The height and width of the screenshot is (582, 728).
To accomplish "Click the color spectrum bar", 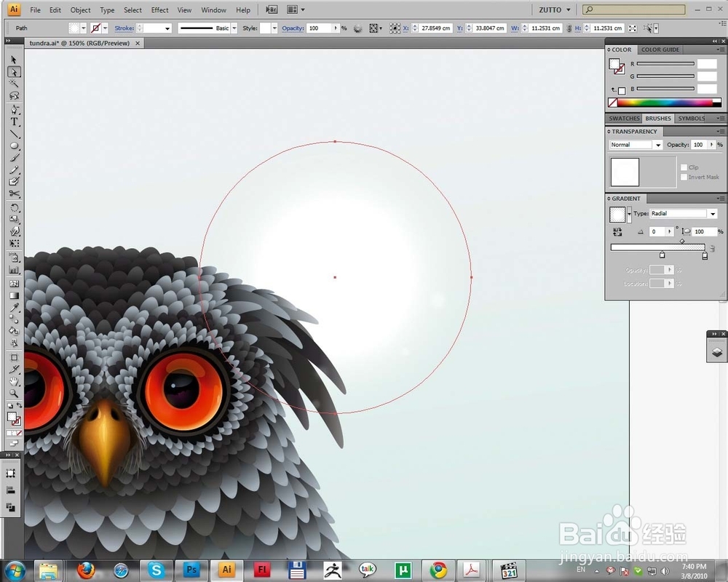I will [665, 103].
